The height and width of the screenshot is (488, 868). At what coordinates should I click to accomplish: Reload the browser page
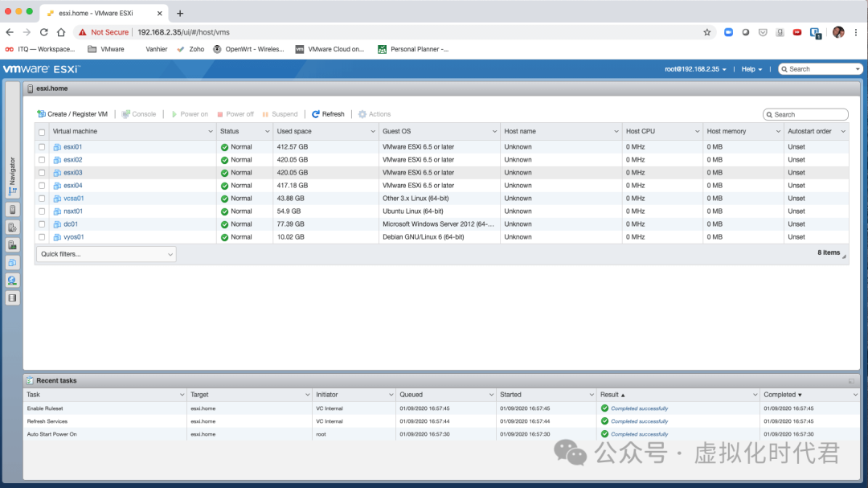43,32
